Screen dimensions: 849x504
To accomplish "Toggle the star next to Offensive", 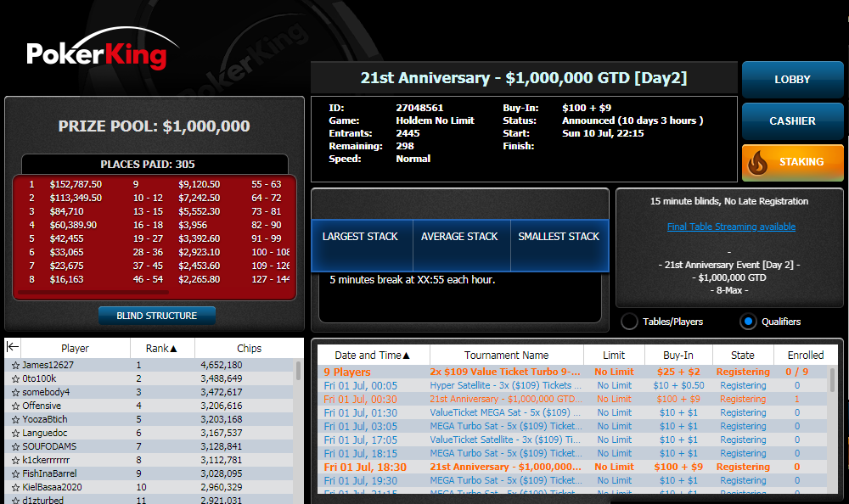I will [15, 406].
